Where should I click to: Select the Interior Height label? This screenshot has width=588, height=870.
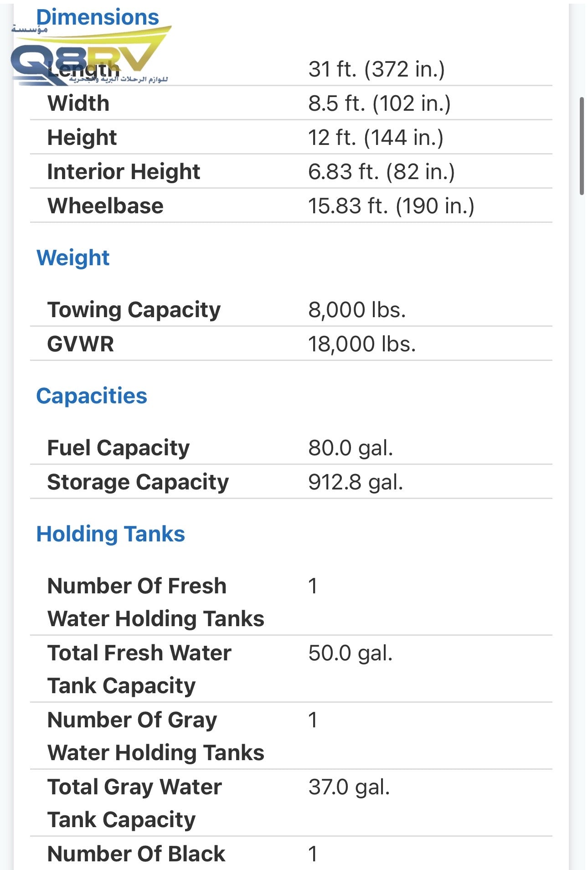(x=124, y=172)
